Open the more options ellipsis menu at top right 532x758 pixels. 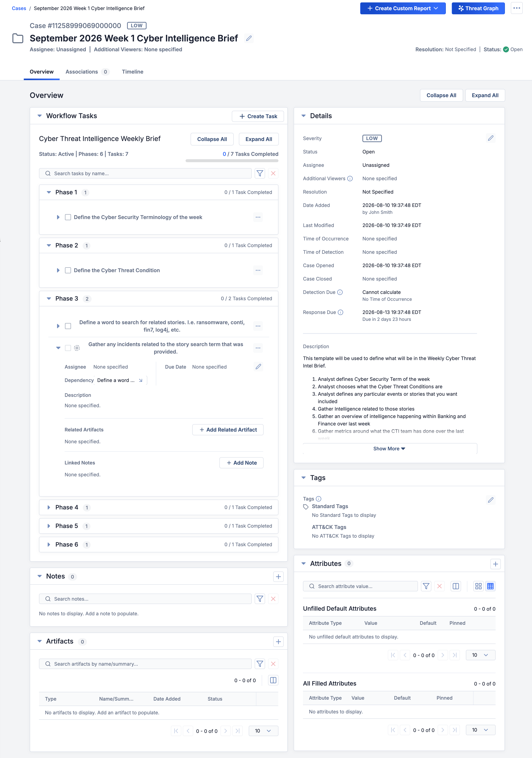click(x=516, y=8)
